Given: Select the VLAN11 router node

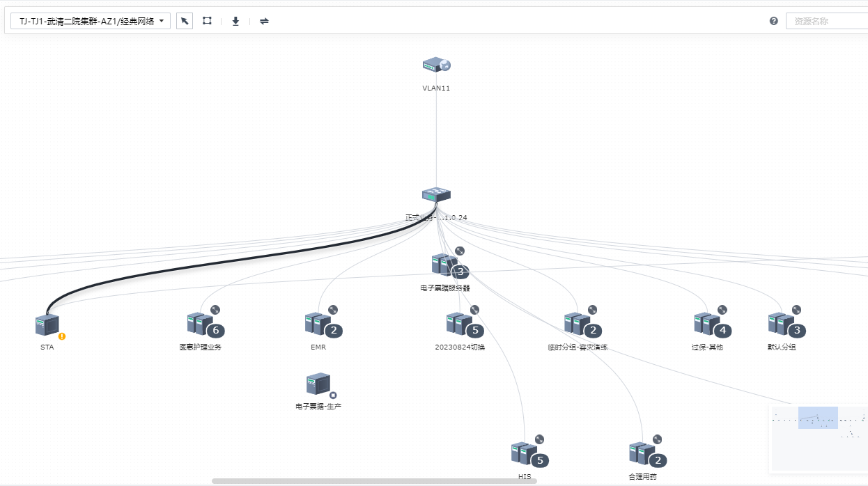Looking at the screenshot, I should [x=436, y=66].
